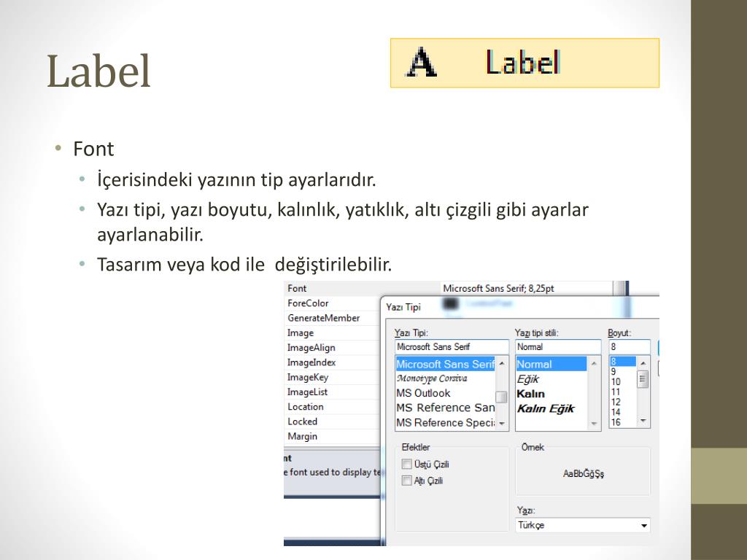Click the font list scrollbar thumb
This screenshot has width=747, height=560.
click(x=501, y=397)
